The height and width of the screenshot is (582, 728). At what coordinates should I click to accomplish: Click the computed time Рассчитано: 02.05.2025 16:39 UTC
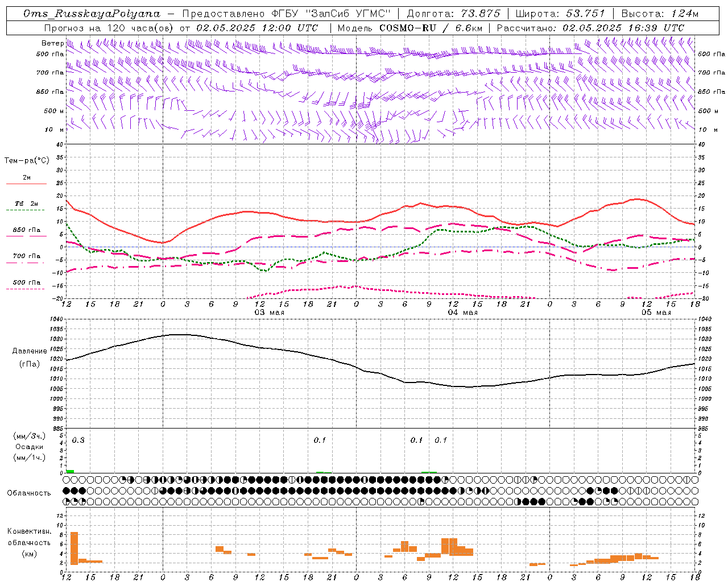590,28
